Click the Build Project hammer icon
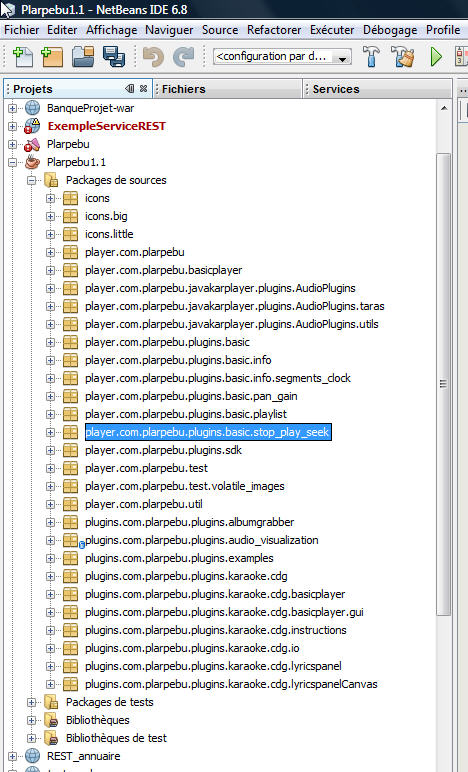This screenshot has height=772, width=468. [x=371, y=57]
